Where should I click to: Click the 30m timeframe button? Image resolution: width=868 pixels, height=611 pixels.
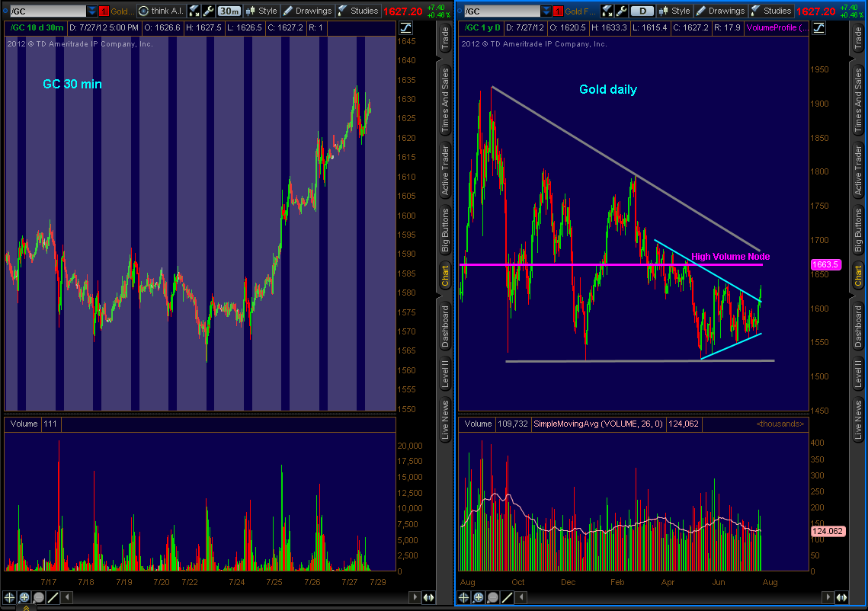[229, 11]
